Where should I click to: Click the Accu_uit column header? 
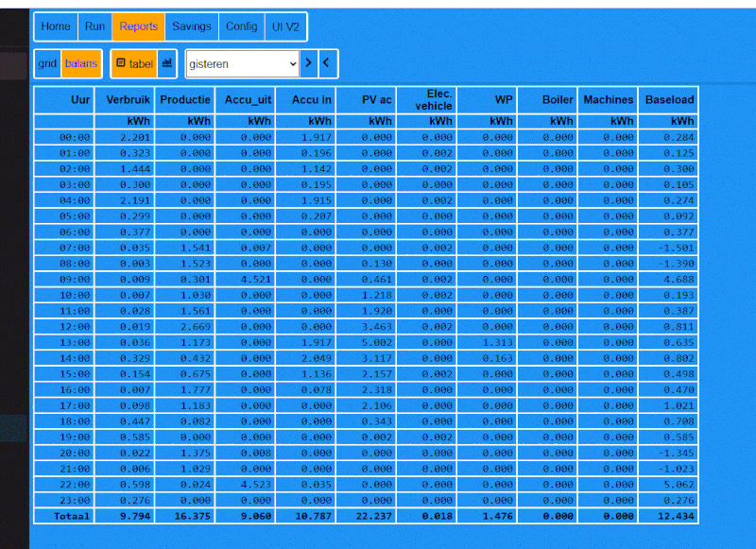click(x=246, y=100)
